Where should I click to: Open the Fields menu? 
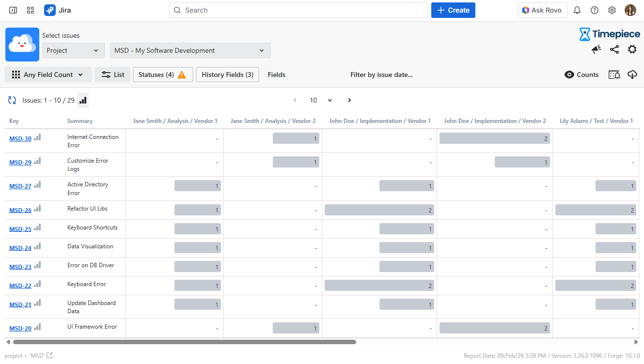point(276,75)
